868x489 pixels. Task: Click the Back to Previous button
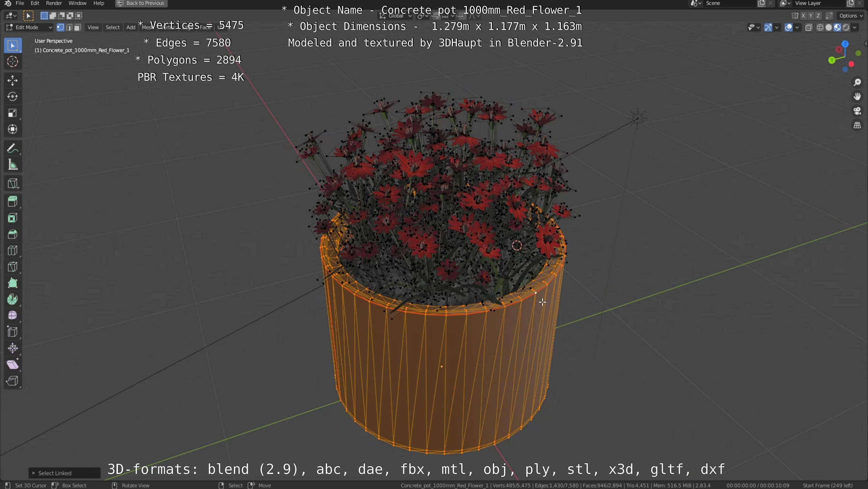(x=141, y=3)
